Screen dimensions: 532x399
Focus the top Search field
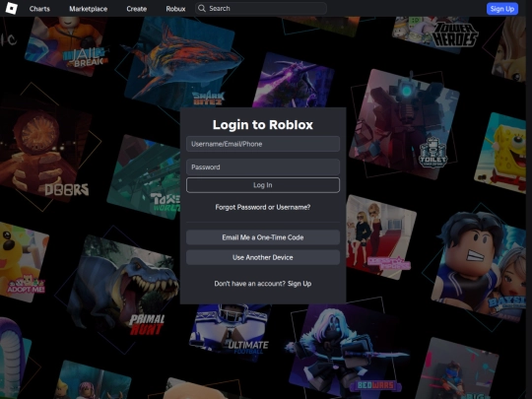point(260,8)
